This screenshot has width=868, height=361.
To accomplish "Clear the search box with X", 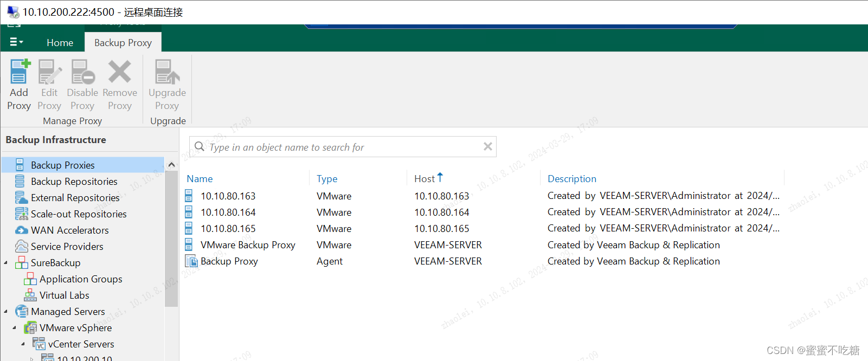I will (488, 146).
